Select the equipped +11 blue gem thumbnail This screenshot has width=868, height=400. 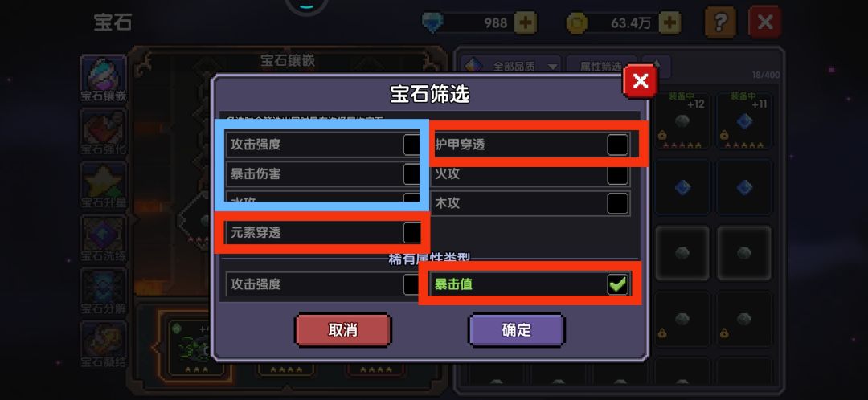pyautogui.click(x=744, y=120)
